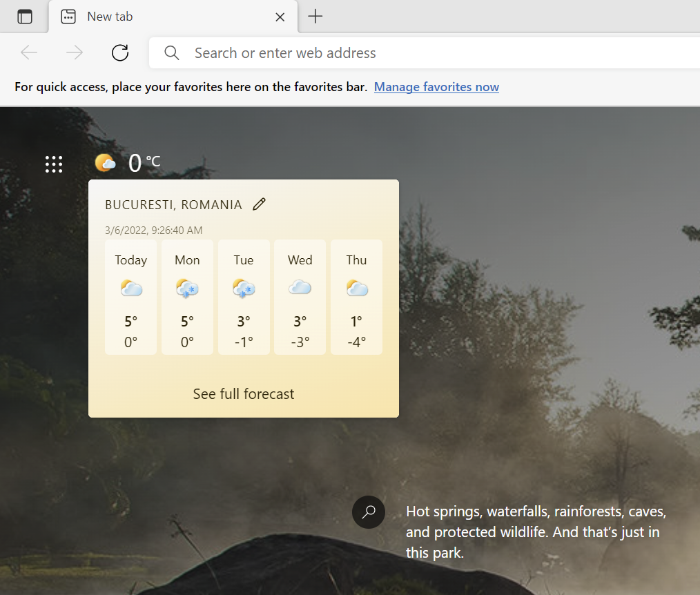
Task: Open the apps grid launcher
Action: click(x=54, y=164)
